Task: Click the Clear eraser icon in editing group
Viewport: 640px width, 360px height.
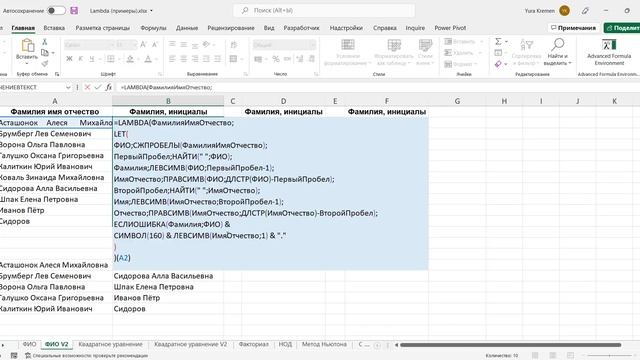Action: tap(498, 64)
